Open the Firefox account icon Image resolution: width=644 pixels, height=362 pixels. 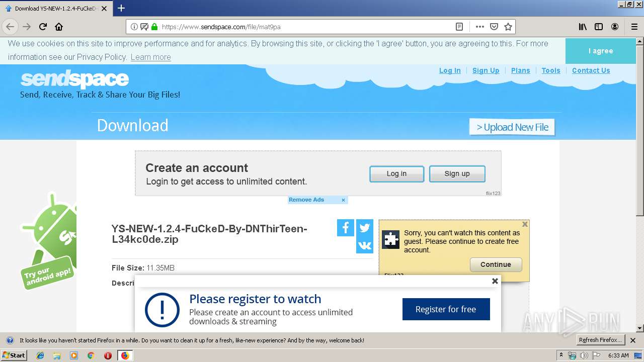(615, 27)
